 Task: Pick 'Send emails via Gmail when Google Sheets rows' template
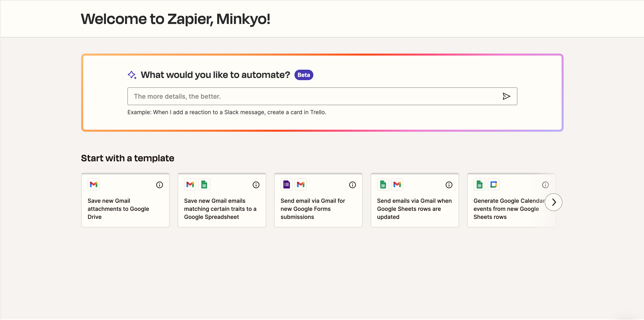tap(415, 200)
